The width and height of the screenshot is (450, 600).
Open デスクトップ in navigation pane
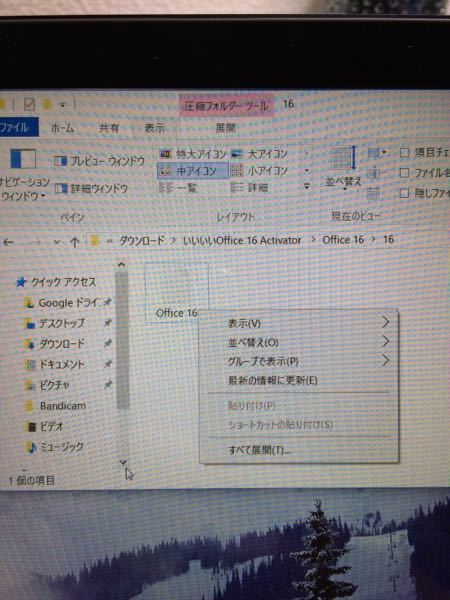(x=55, y=323)
